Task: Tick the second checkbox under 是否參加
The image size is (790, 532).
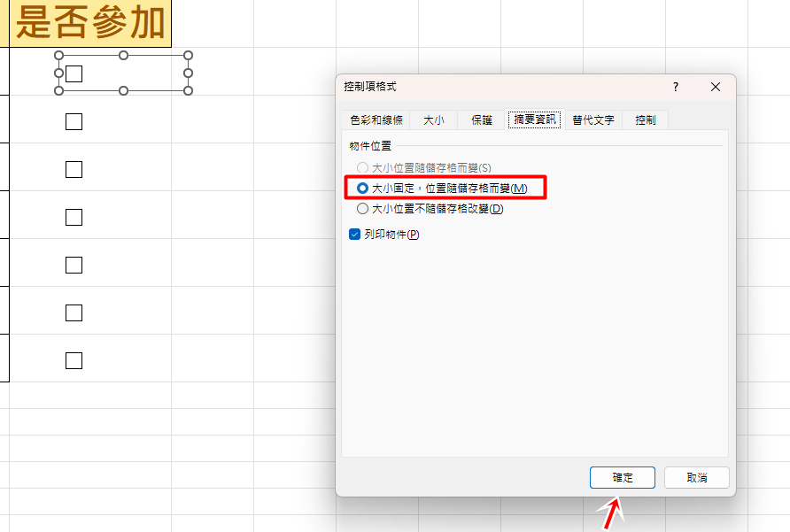Action: tap(74, 121)
